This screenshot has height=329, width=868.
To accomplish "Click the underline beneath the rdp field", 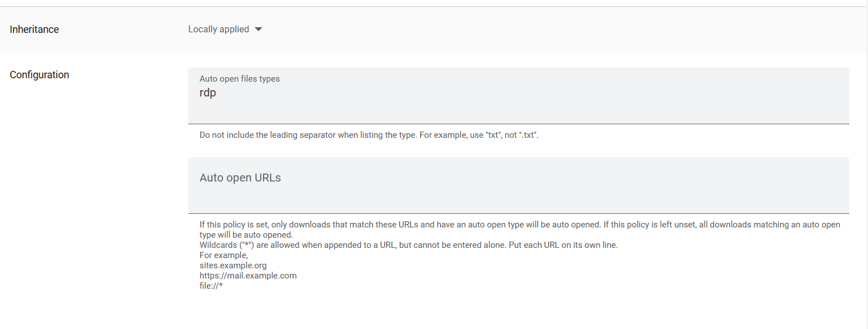I will tap(518, 123).
